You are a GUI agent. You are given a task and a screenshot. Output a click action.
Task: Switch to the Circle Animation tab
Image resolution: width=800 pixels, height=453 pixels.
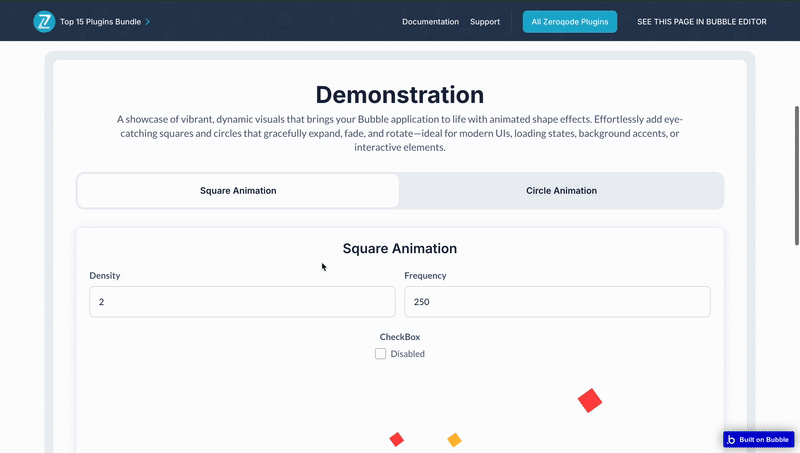point(561,190)
